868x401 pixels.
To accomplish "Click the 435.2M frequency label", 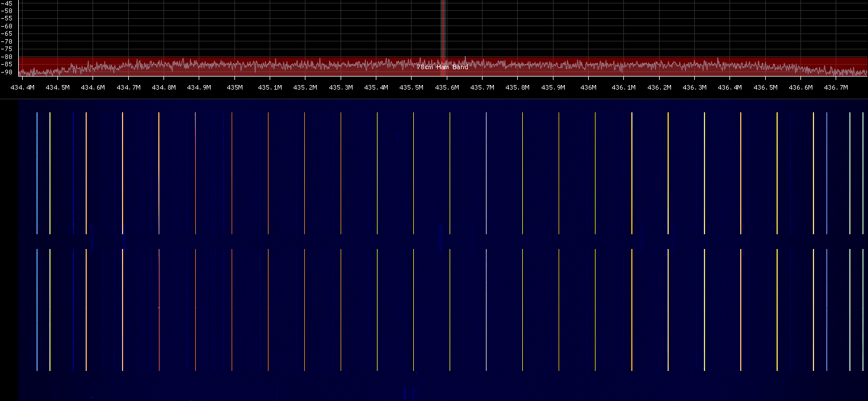I will click(x=305, y=88).
